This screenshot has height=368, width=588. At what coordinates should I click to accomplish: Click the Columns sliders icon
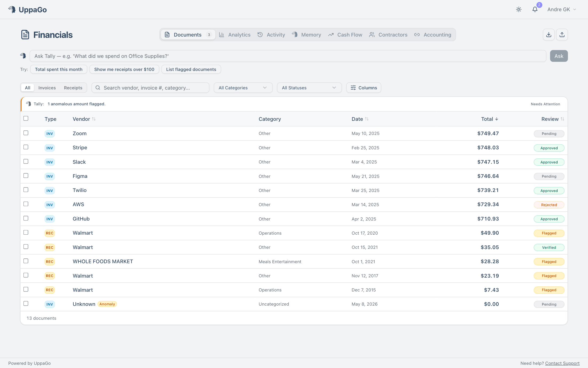353,88
